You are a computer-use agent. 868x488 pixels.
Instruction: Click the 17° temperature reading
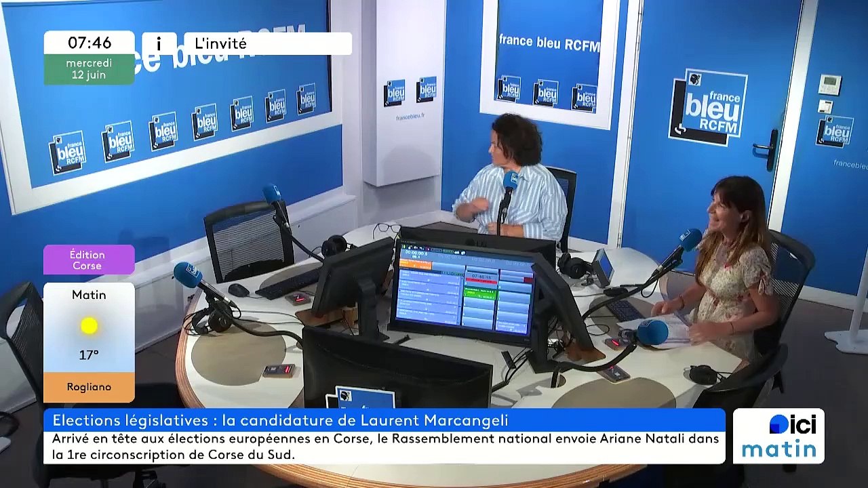pos(89,354)
